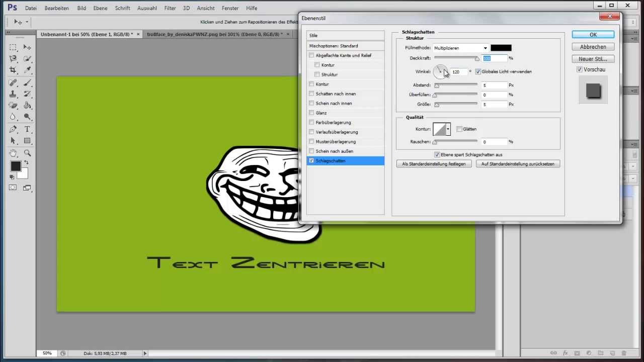This screenshot has height=362, width=644.
Task: Enable Farbüberlagerung checkbox
Action: 312,122
